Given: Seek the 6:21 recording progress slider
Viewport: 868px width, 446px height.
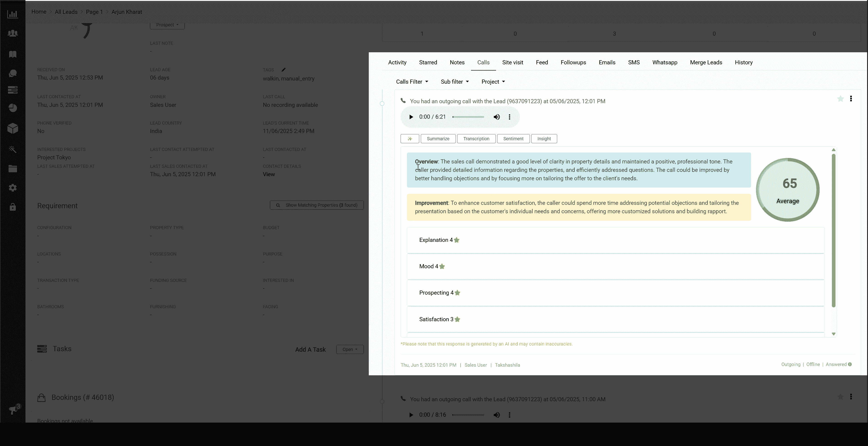Looking at the screenshot, I should (x=468, y=117).
